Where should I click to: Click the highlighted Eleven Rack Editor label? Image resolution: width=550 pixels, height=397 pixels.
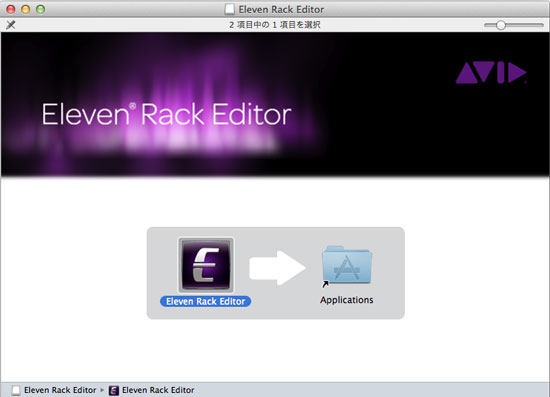click(206, 302)
